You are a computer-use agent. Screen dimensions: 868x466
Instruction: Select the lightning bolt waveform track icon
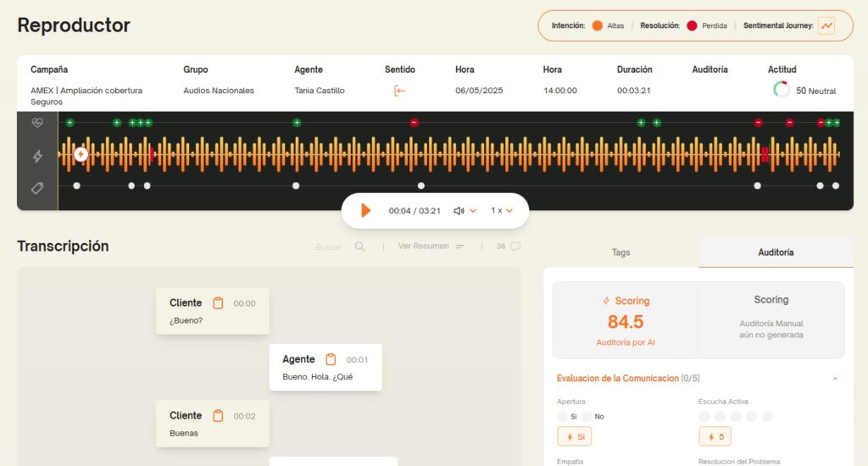37,156
